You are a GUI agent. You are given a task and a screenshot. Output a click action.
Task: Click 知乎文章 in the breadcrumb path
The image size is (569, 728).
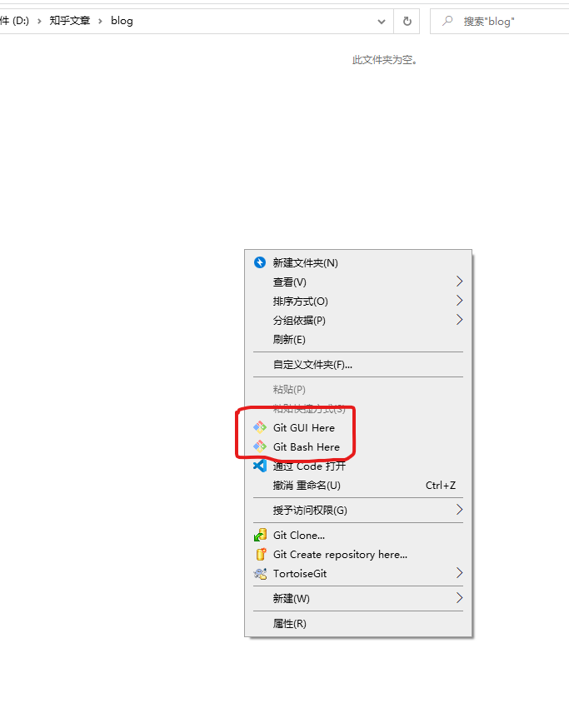coord(70,21)
